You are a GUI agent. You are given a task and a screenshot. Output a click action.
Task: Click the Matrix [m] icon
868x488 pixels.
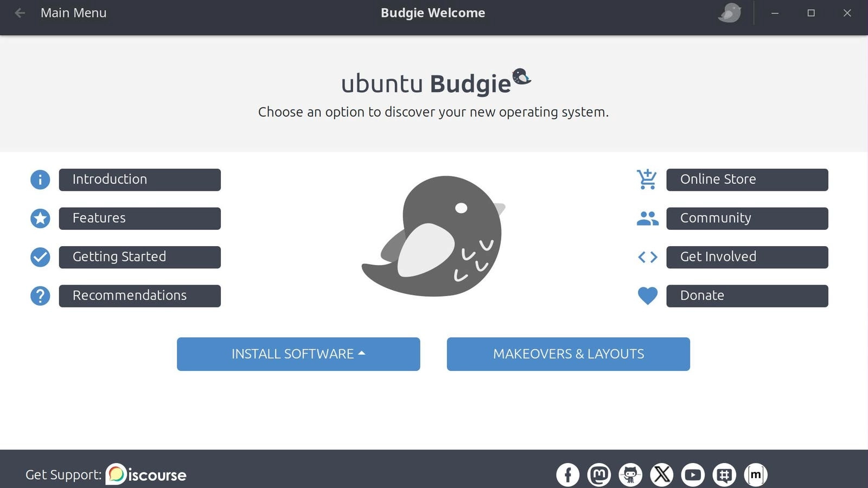point(756,475)
